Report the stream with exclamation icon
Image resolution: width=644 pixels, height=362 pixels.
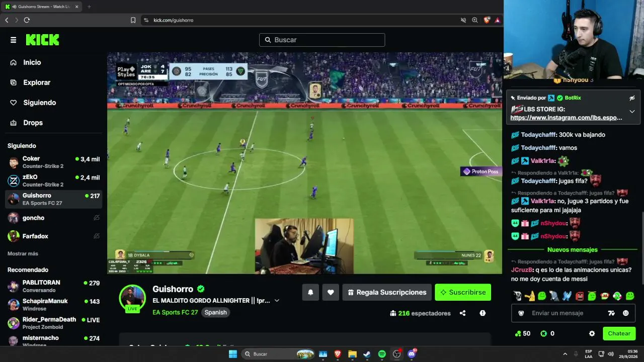pos(482,313)
